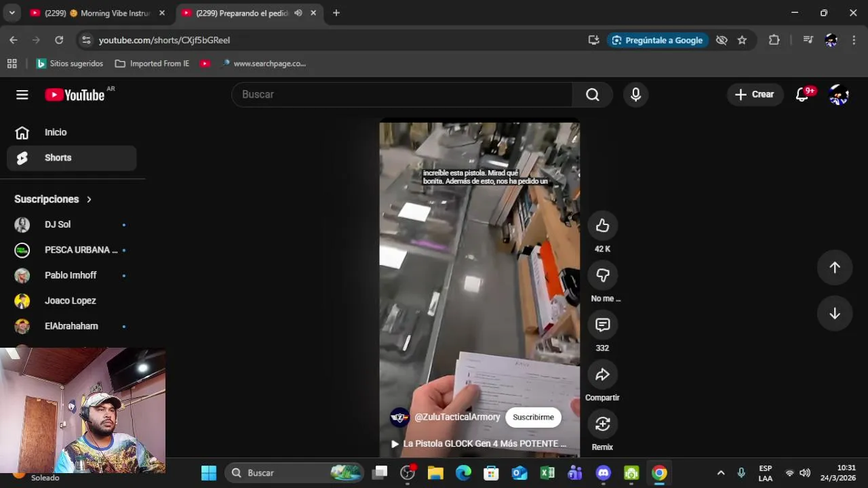Image resolution: width=868 pixels, height=488 pixels.
Task: Open the Imported From IE bookmarks folder
Action: pyautogui.click(x=152, y=64)
